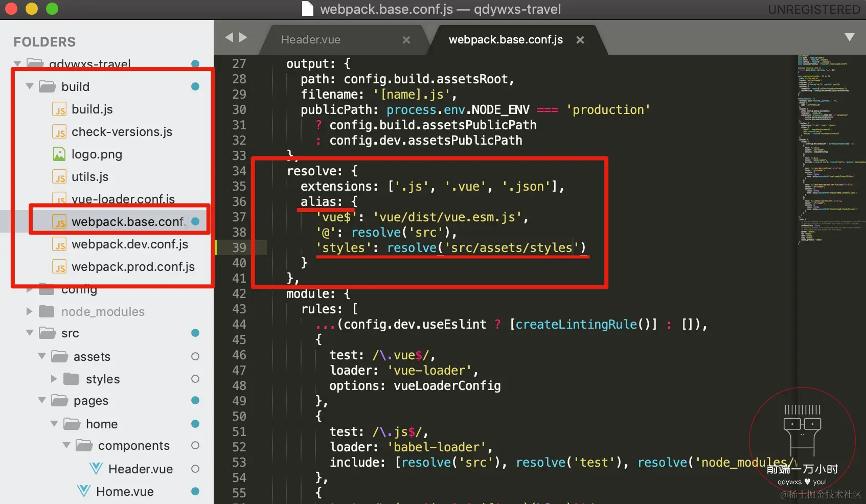866x504 pixels.
Task: Go to previous tab with left arrow
Action: (229, 37)
